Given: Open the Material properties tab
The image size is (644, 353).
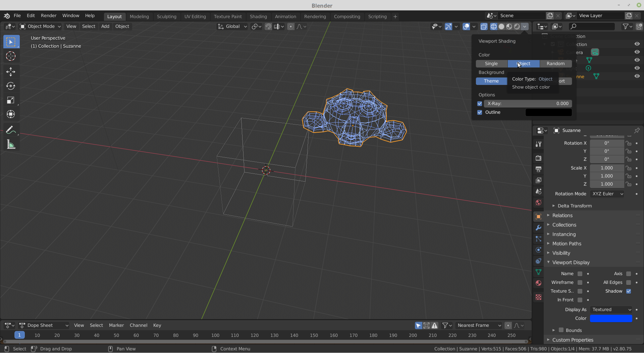Looking at the screenshot, I should [539, 283].
